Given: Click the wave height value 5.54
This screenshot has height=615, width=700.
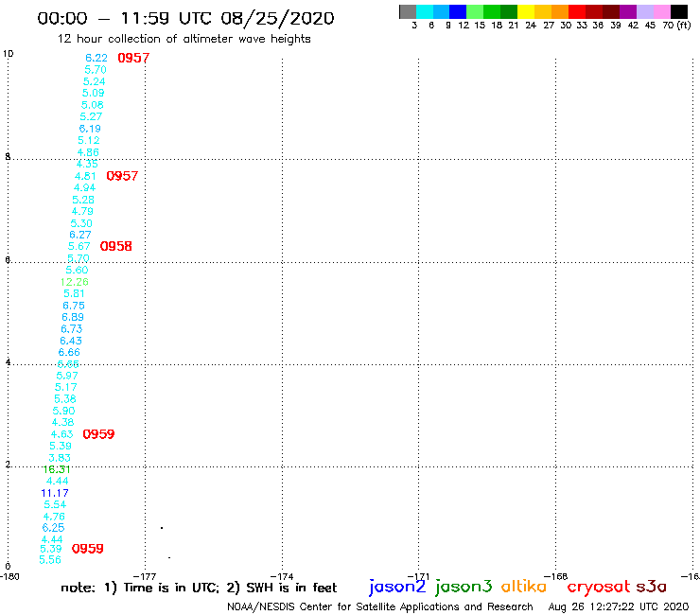Looking at the screenshot, I should coord(56,504).
